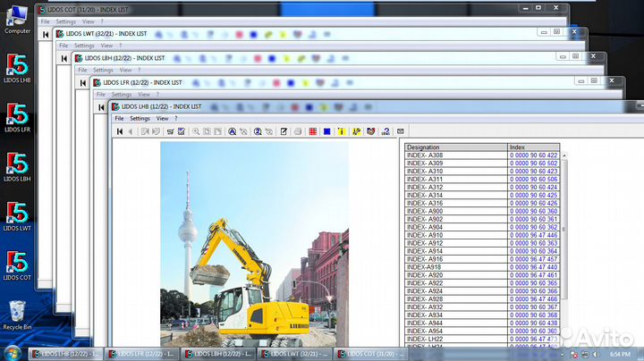Click first-page icon in LIDOS LBH window
This screenshot has width=644, height=361.
pyautogui.click(x=82, y=83)
